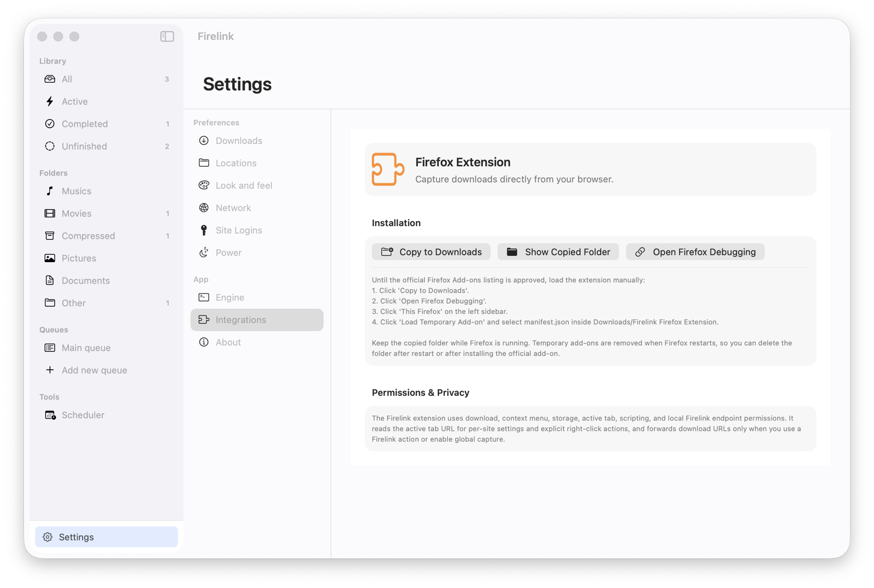Image resolution: width=874 pixels, height=588 pixels.
Task: Select the Active lightning bolt icon
Action: (x=50, y=102)
